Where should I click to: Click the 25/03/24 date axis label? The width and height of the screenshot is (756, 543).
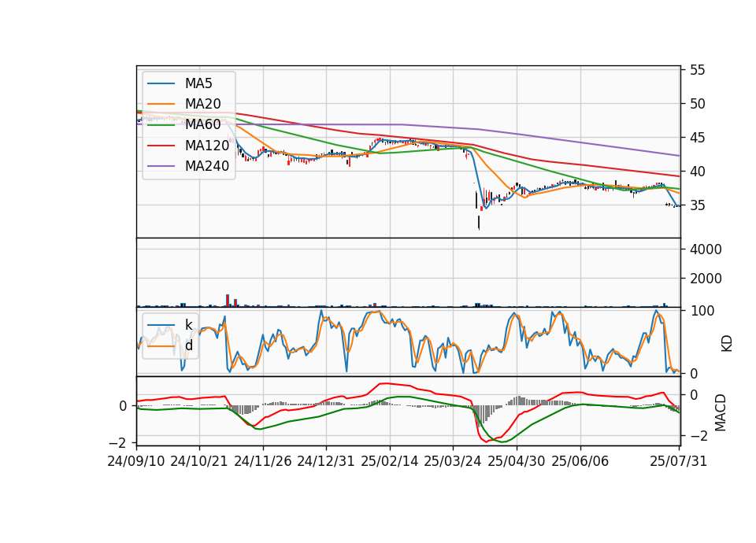click(453, 461)
